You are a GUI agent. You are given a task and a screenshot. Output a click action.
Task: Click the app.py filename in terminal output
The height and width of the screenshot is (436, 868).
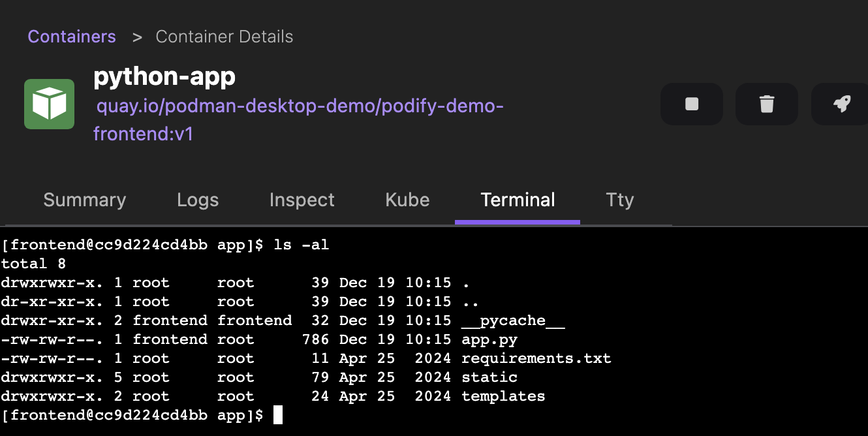tap(489, 339)
